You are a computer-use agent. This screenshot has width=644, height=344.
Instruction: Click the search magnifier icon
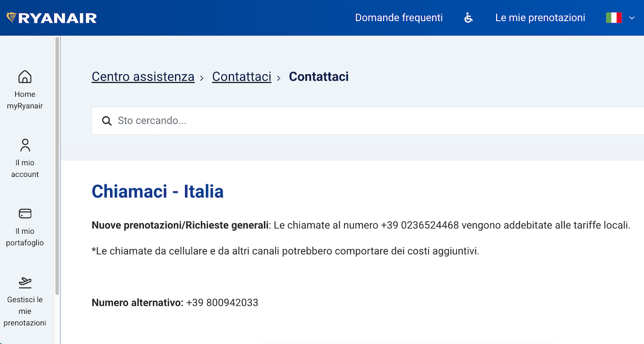pos(107,121)
